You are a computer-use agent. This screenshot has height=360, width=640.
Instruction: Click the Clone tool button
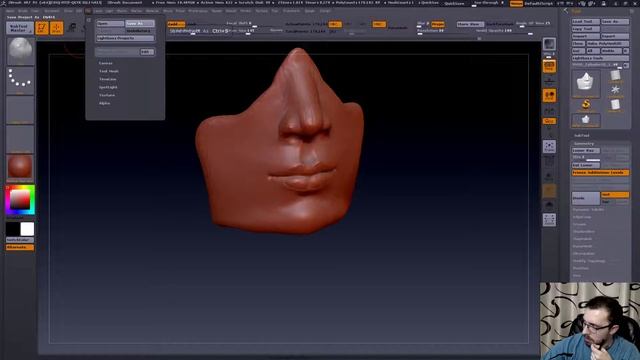[578, 44]
